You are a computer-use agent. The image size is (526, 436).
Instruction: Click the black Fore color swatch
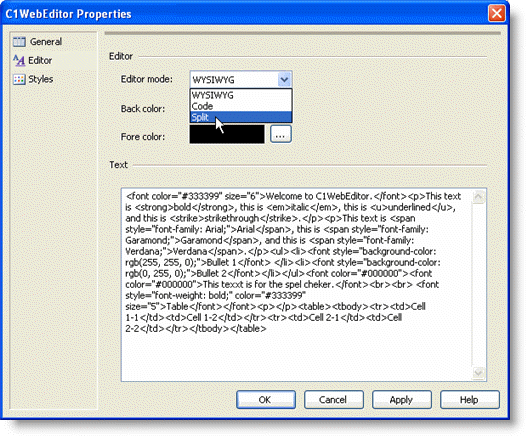227,134
